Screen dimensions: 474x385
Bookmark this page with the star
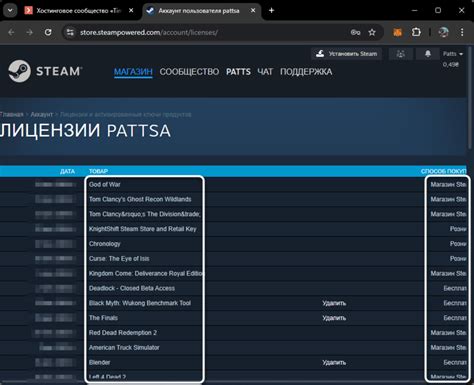pyautogui.click(x=372, y=32)
